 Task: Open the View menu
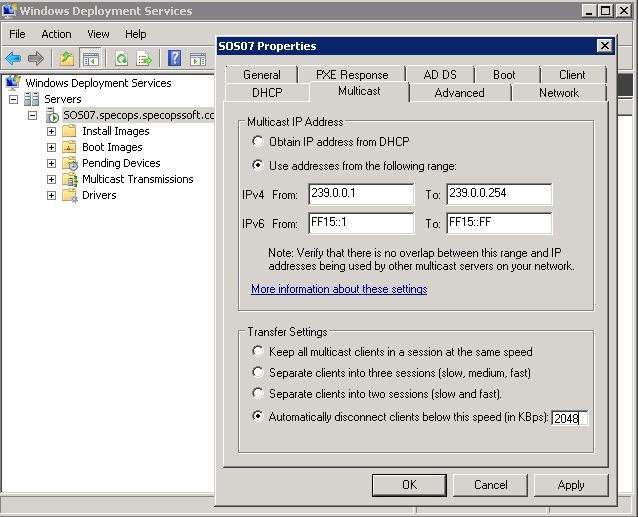(98, 34)
